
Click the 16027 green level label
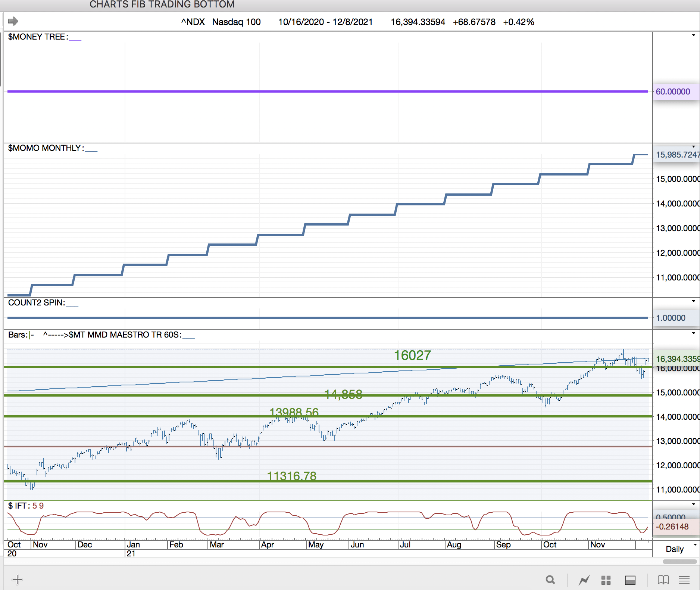point(412,355)
